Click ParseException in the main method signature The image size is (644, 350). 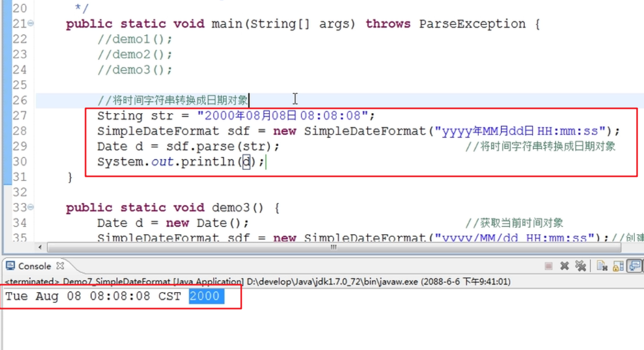pos(472,24)
